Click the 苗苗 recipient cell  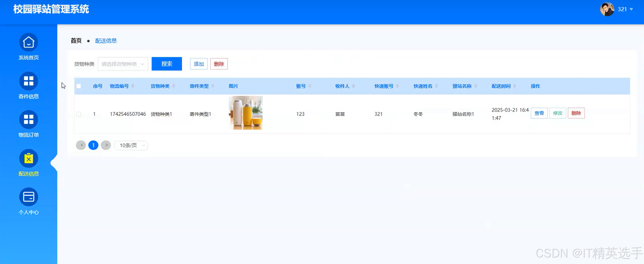tap(340, 114)
